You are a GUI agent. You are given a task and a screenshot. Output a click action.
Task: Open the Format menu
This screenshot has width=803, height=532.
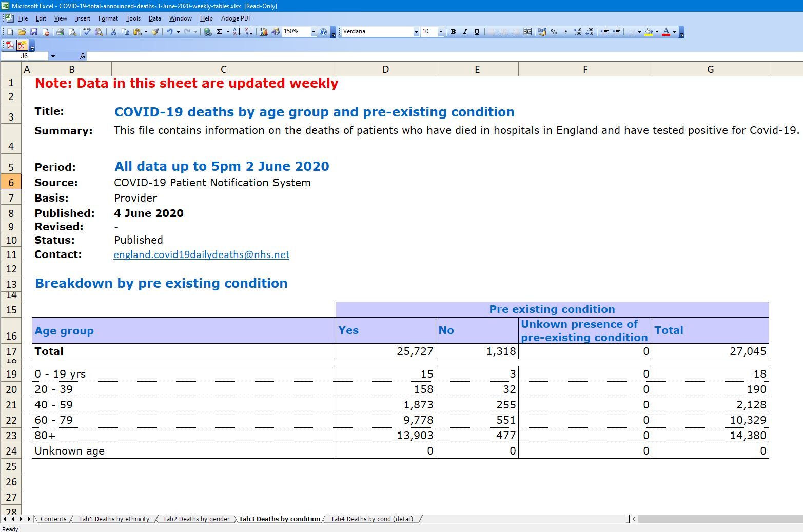click(x=108, y=18)
